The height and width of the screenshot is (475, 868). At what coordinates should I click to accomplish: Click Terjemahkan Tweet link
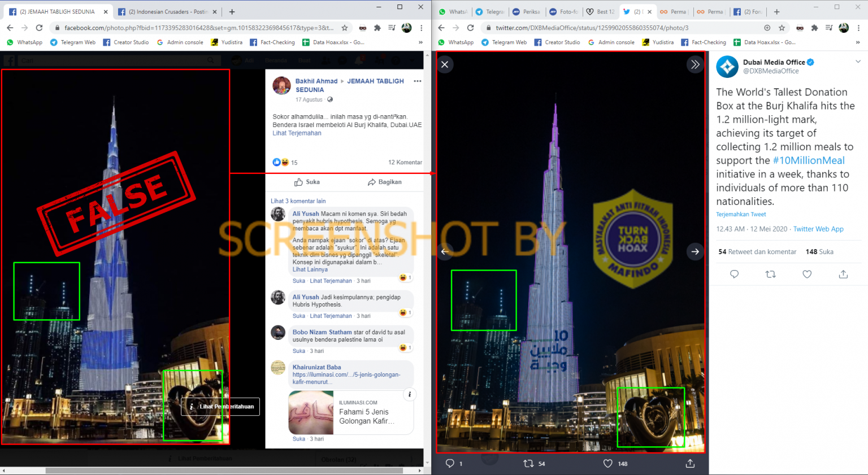point(741,215)
